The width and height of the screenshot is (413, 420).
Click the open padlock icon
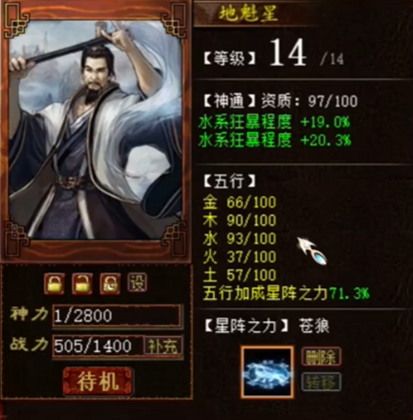pos(82,283)
